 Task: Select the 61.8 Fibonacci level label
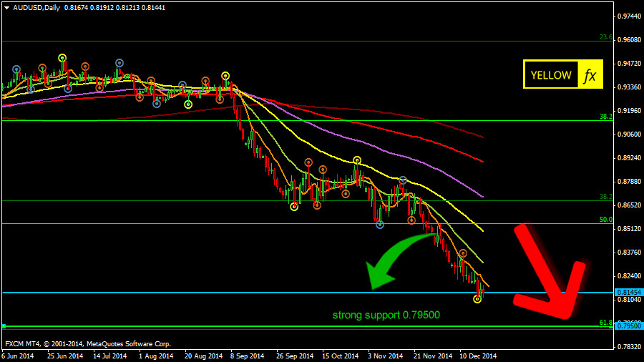pos(605,323)
